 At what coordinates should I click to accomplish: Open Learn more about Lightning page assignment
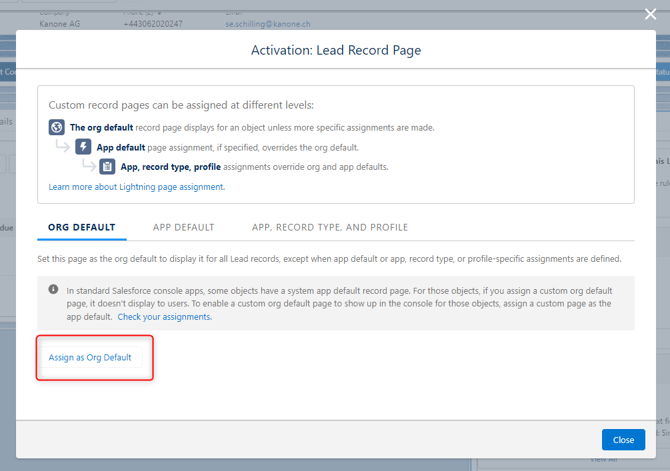click(136, 187)
